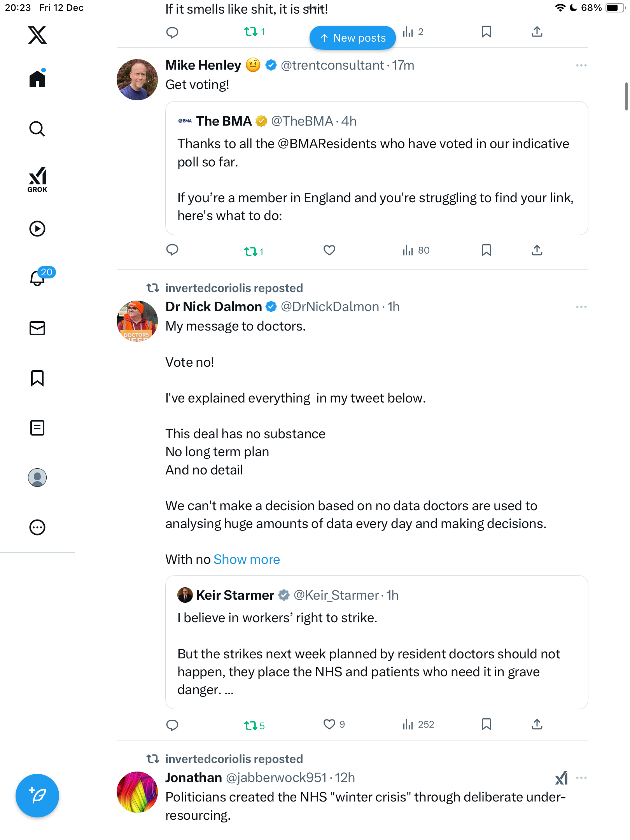630x840 pixels.
Task: Expand text with Show more
Action: point(247,559)
